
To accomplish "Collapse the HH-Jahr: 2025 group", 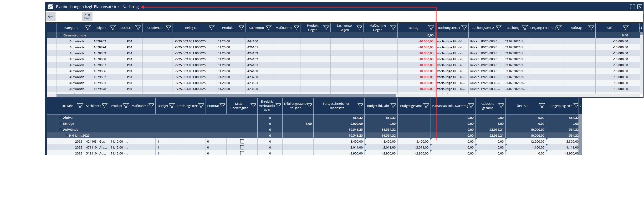I will click(66, 136).
